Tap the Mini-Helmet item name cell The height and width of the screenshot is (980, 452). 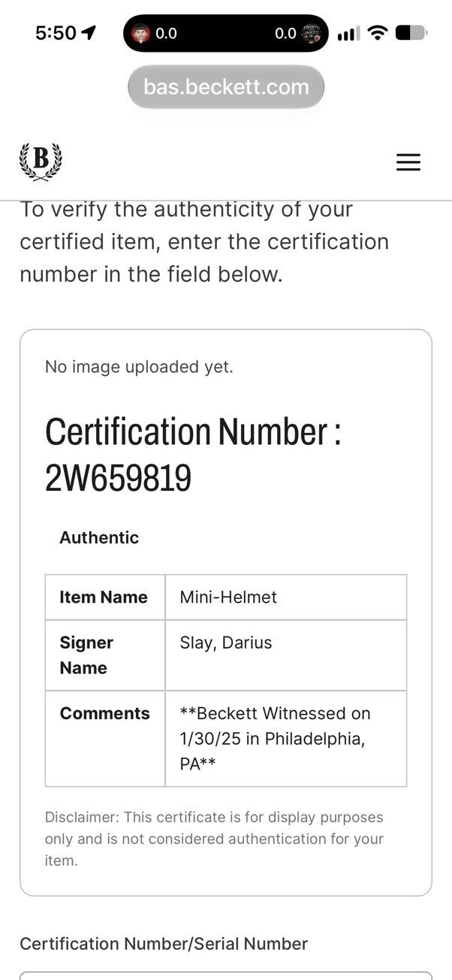point(286,597)
